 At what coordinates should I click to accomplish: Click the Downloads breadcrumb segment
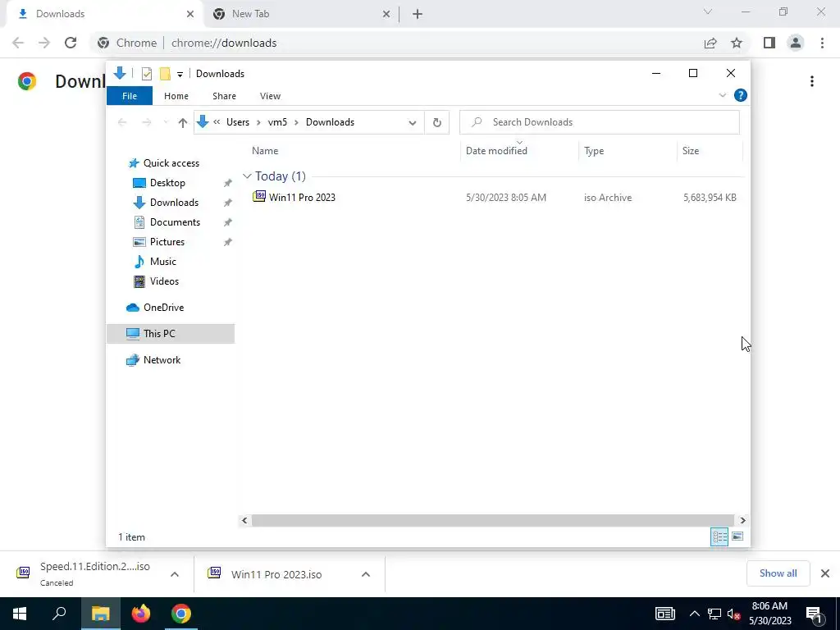click(330, 122)
